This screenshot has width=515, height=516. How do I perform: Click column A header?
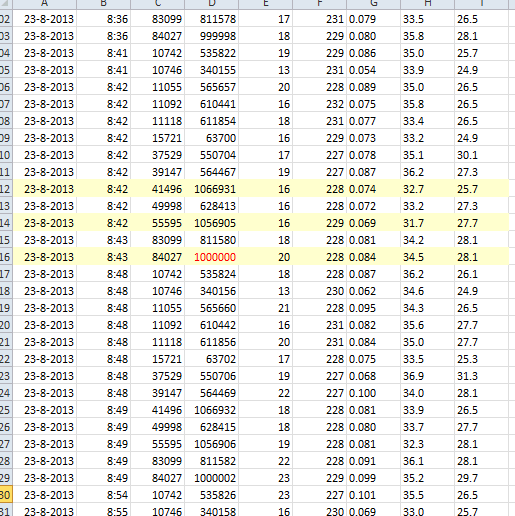(x=45, y=4)
